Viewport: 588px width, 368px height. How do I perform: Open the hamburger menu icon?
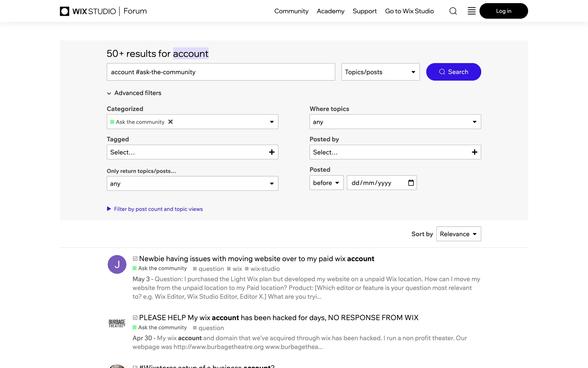[x=472, y=11]
